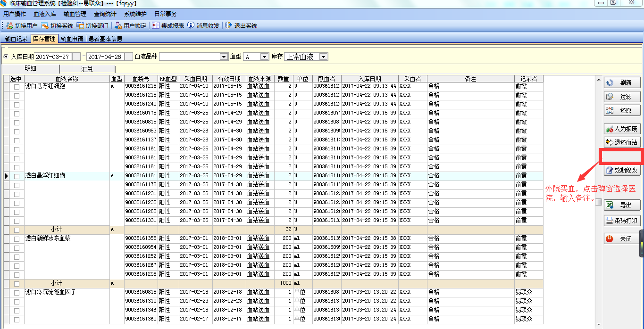644x329 pixels.
Task: Open the 库存 正常血液 dropdown
Action: (323, 57)
